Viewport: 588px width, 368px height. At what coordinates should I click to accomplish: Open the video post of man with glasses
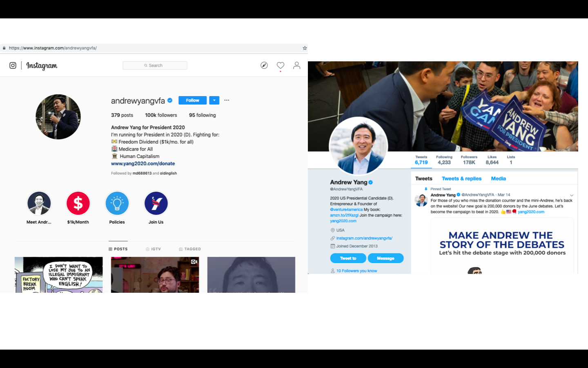tap(155, 275)
